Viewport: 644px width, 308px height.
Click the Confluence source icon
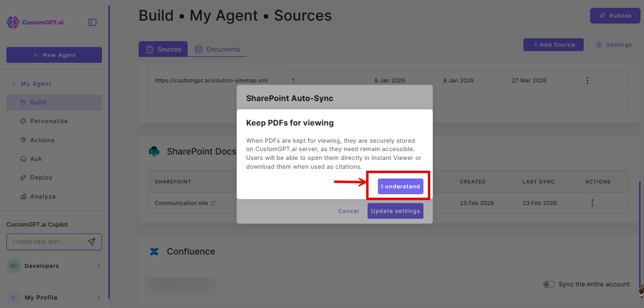click(x=154, y=251)
